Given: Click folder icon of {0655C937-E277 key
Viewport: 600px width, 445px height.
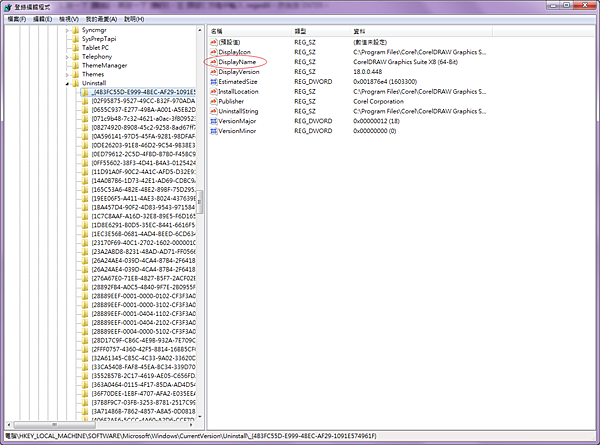Looking at the screenshot, I should [85, 109].
